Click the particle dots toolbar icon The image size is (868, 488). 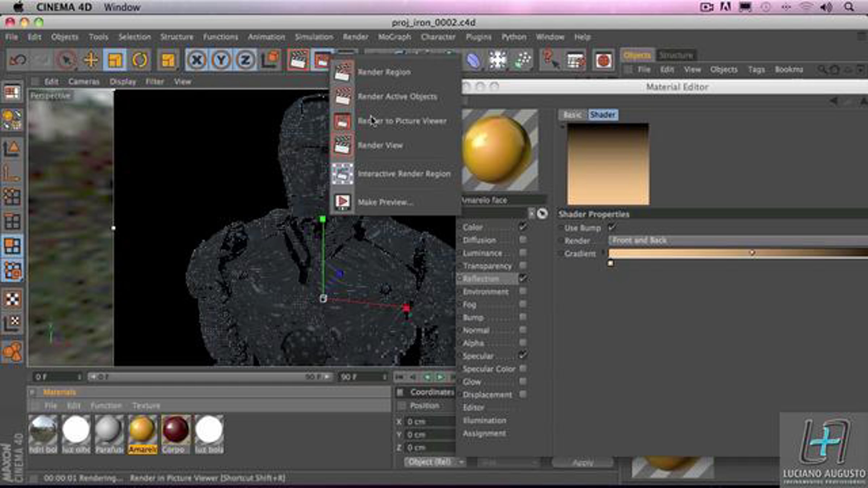[x=522, y=60]
